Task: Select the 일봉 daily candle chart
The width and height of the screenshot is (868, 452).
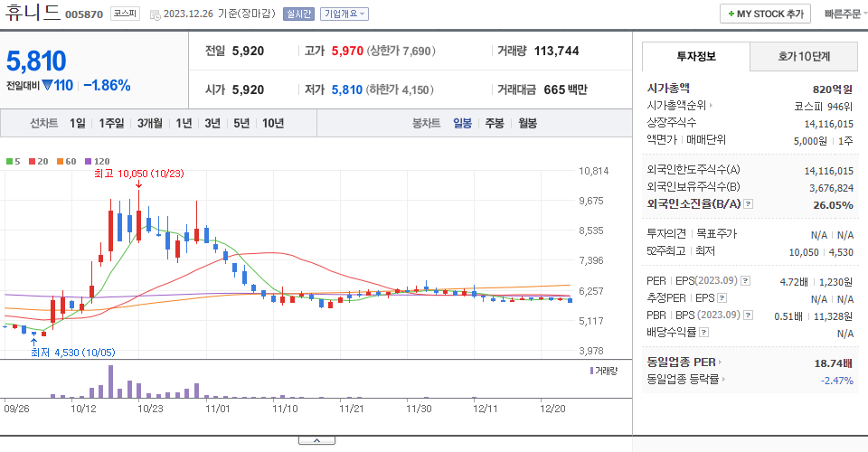Action: [462, 123]
